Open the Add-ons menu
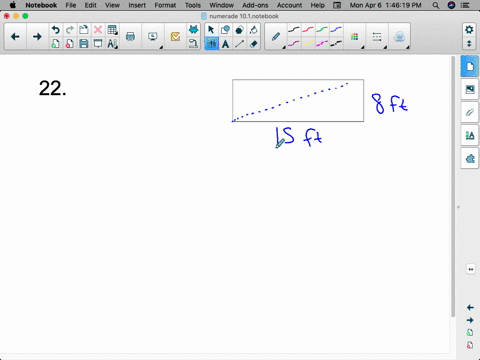 point(255,5)
